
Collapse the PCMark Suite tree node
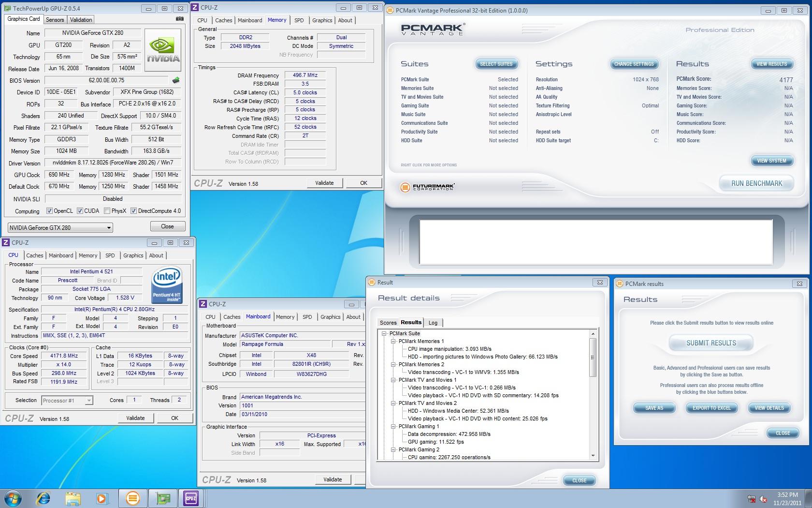point(384,333)
